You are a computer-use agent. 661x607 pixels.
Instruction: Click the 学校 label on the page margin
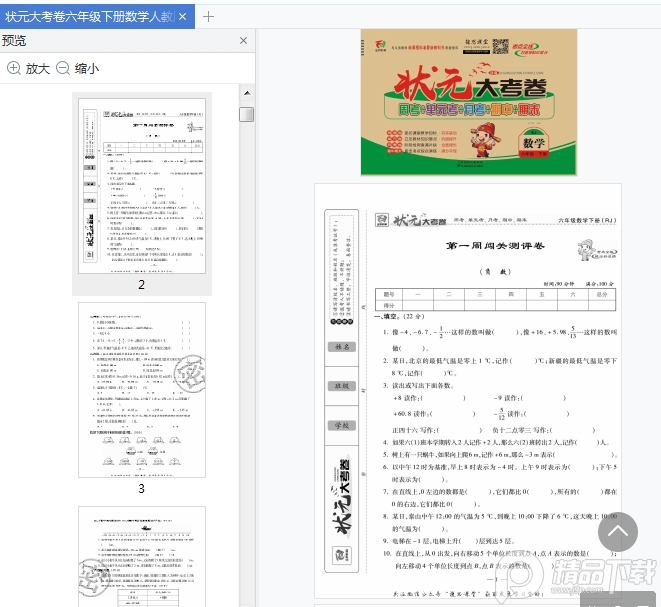pos(342,425)
